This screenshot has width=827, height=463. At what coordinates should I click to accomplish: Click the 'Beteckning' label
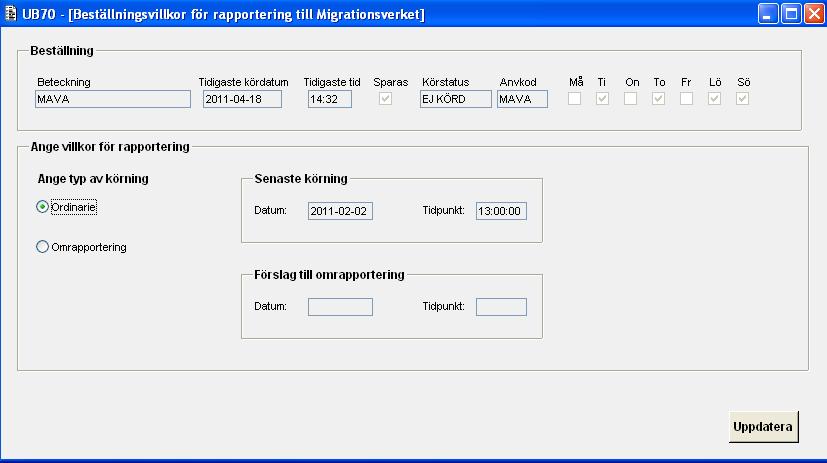click(64, 82)
